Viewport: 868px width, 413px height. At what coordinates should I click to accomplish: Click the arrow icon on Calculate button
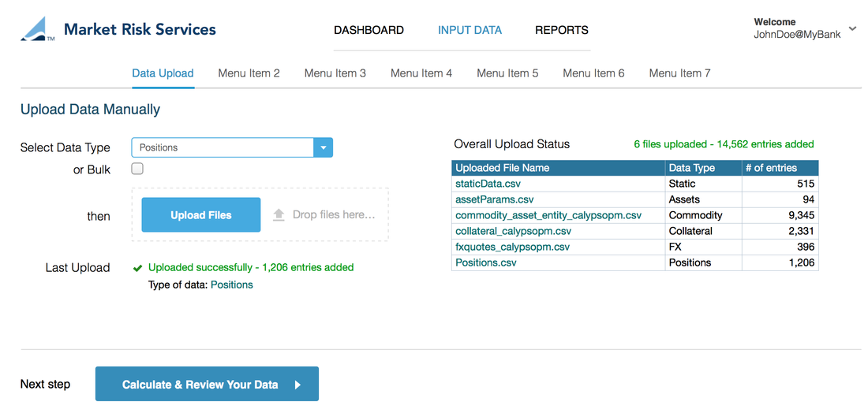tap(297, 385)
